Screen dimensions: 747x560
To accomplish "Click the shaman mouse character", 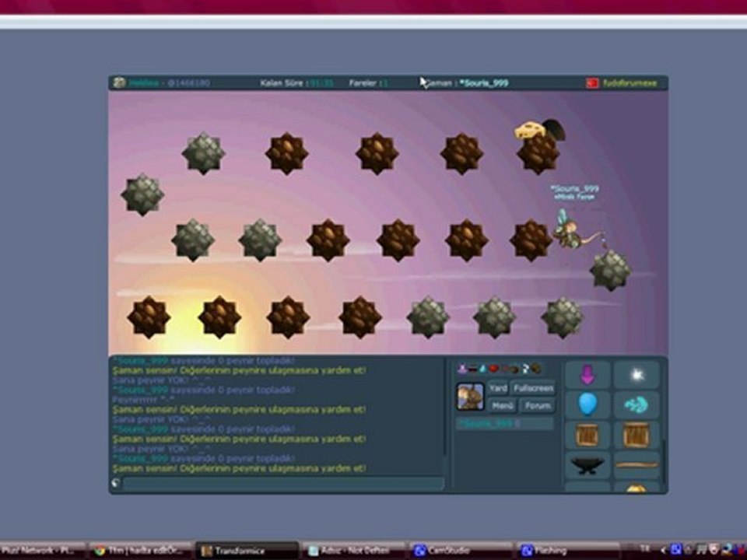I will 574,230.
